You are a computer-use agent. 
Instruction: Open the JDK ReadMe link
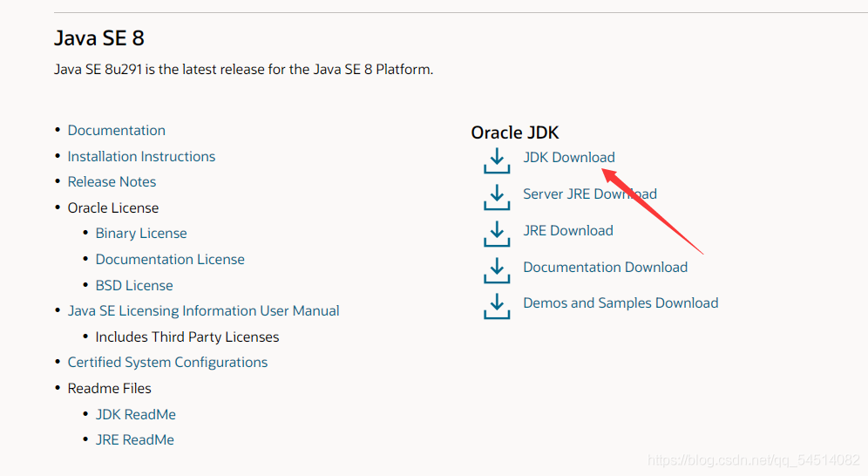click(x=136, y=414)
